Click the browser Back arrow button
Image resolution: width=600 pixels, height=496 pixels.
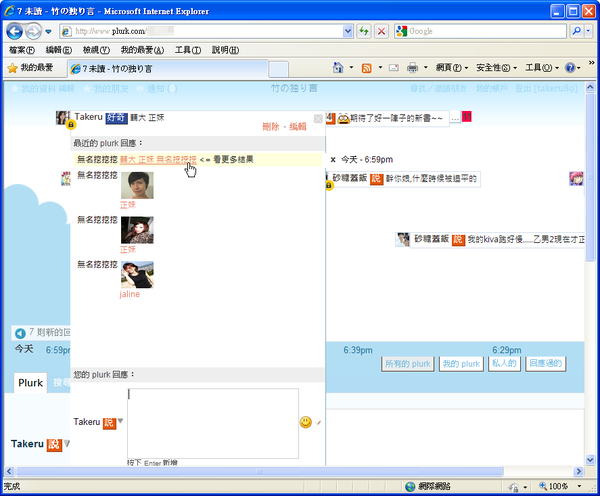pyautogui.click(x=15, y=31)
